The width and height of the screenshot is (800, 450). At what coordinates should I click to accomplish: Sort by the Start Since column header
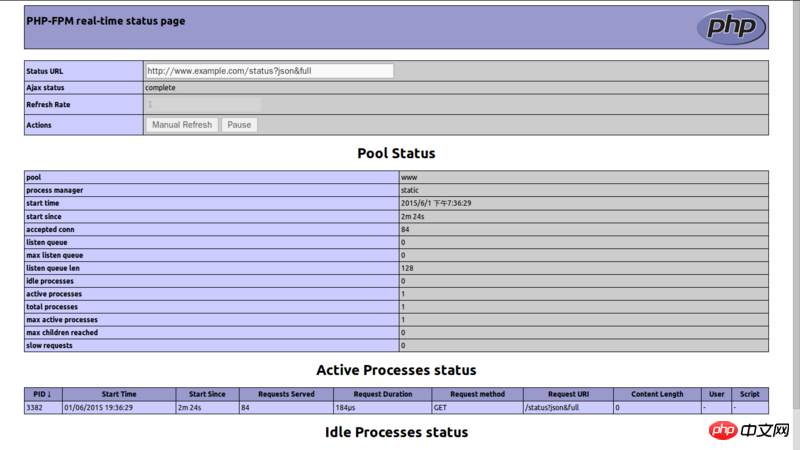207,394
